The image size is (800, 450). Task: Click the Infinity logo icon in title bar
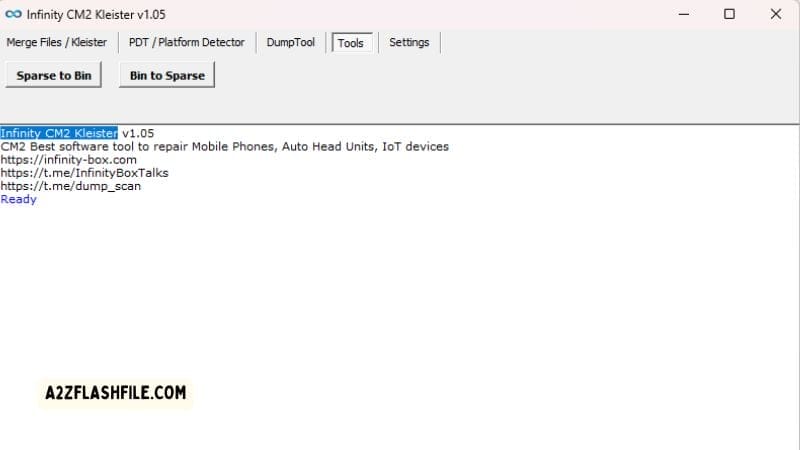click(13, 14)
